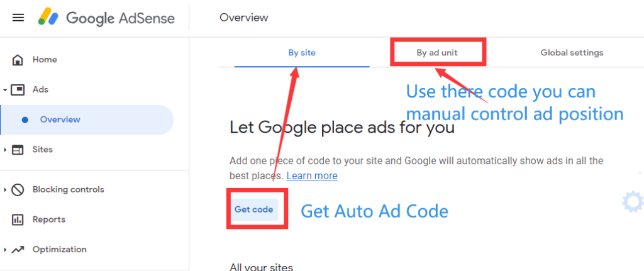The image size is (644, 271).
Task: Click the Sites layout icon
Action: coord(18,150)
